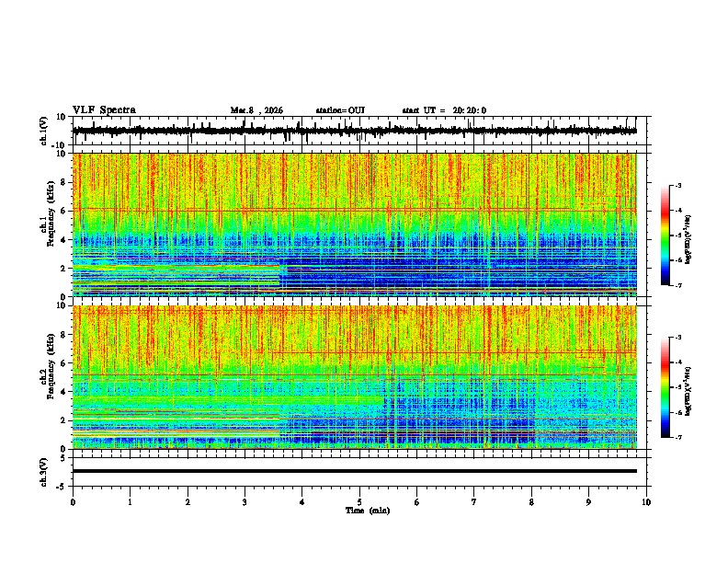This screenshot has height=563, width=728.
Task: Click the "8" kHz tick on ch.1 axis
Action: pyautogui.click(x=64, y=182)
